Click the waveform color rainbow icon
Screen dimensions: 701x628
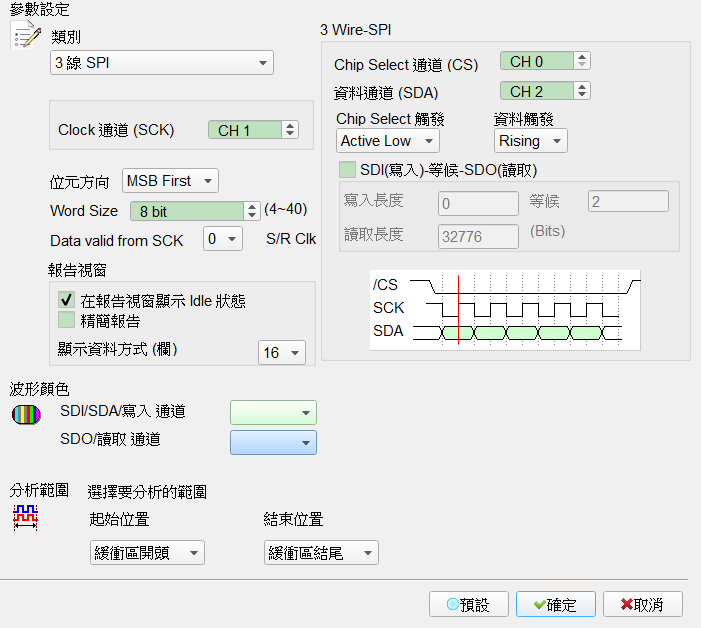(x=26, y=415)
